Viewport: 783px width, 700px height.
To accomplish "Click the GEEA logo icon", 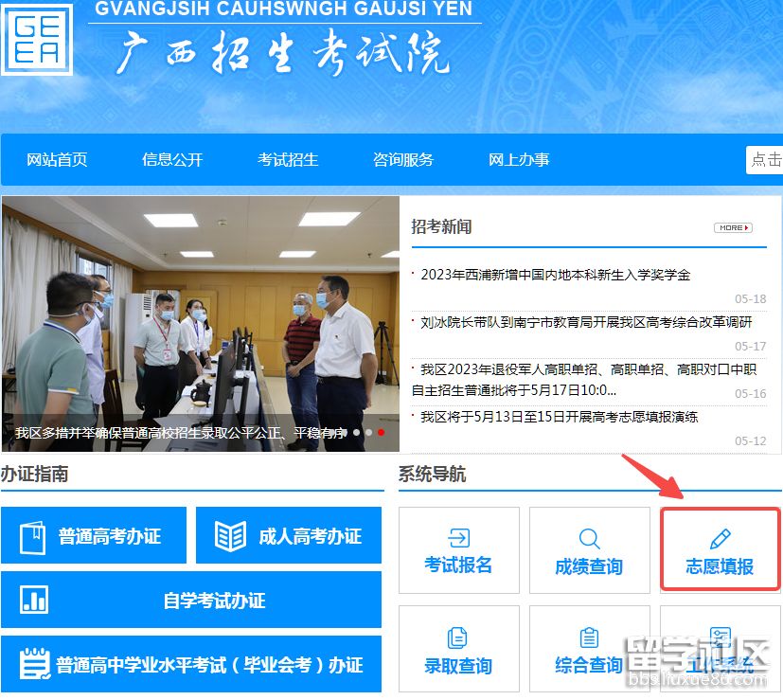I will [38, 39].
